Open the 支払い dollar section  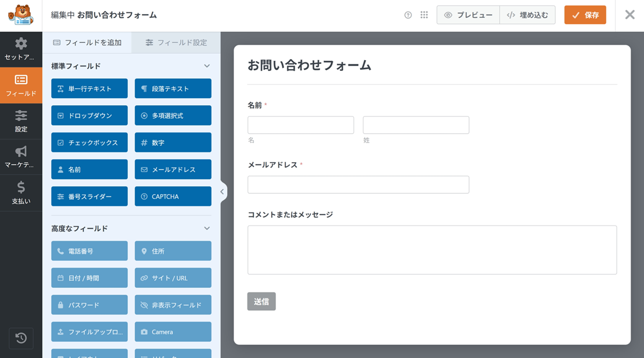tap(21, 193)
